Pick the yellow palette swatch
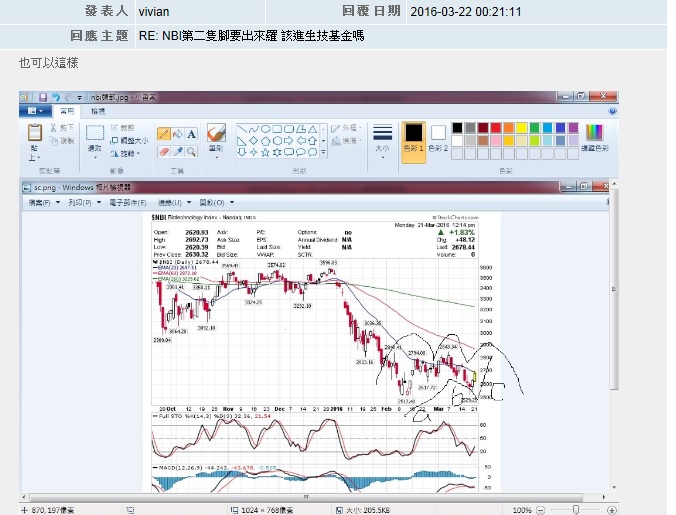Screen dimensions: 676x515 [522, 128]
